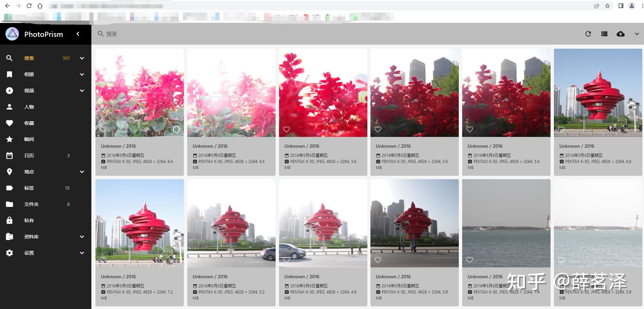Open the 人物 (People) section
This screenshot has height=309, width=644.
pyautogui.click(x=29, y=107)
